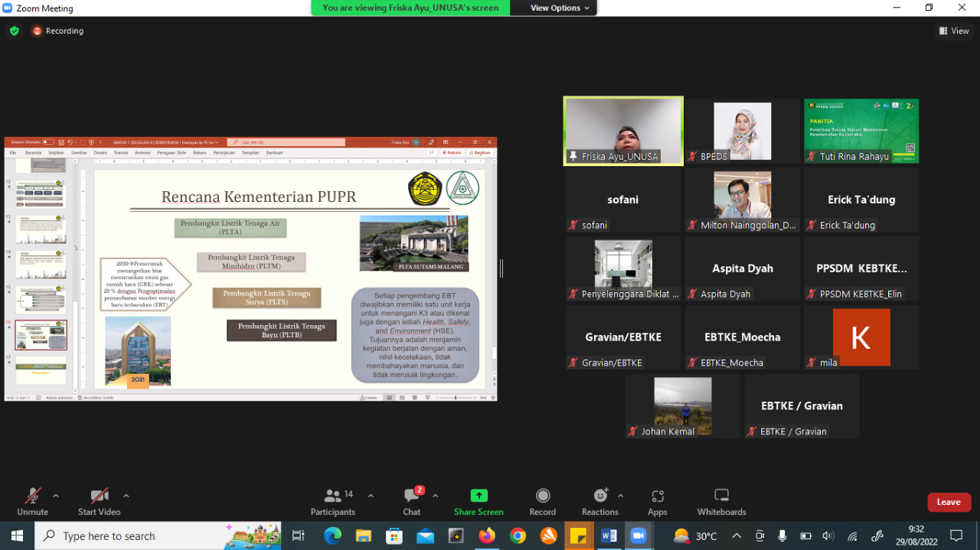This screenshot has height=550, width=980.
Task: Change layout with the View button
Action: tap(954, 31)
